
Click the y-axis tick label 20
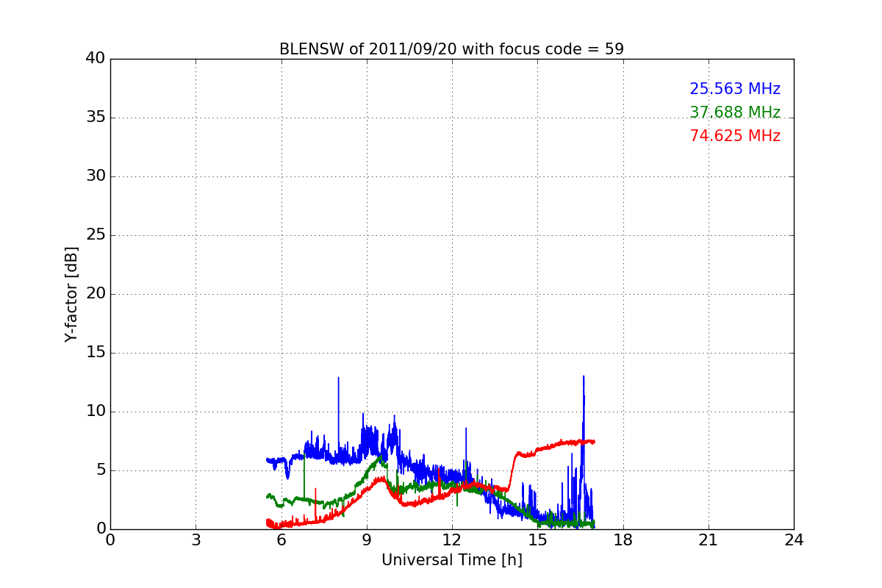point(96,294)
